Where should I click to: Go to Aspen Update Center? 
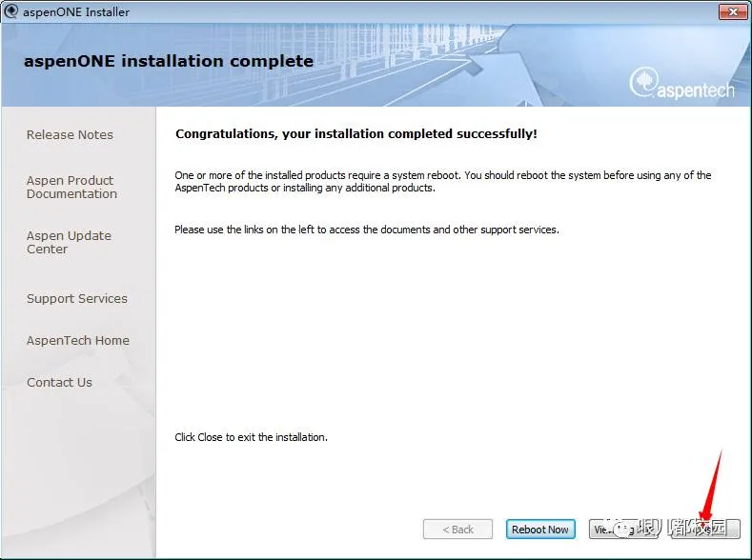[x=69, y=243]
